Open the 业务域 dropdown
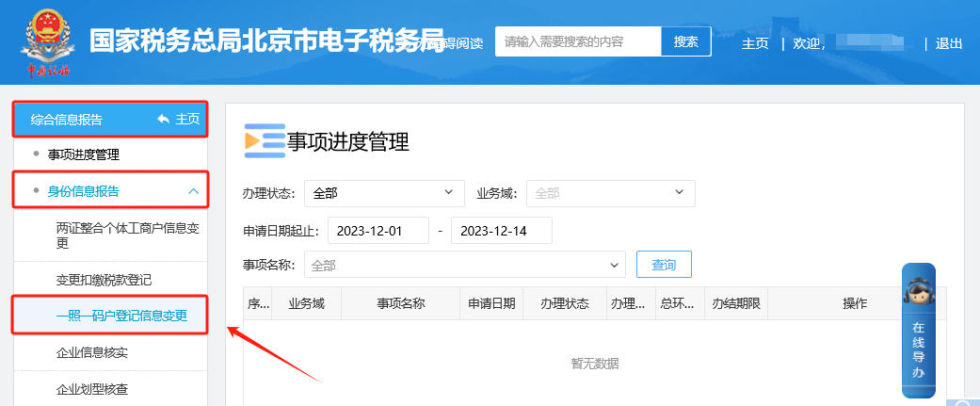 tap(610, 193)
